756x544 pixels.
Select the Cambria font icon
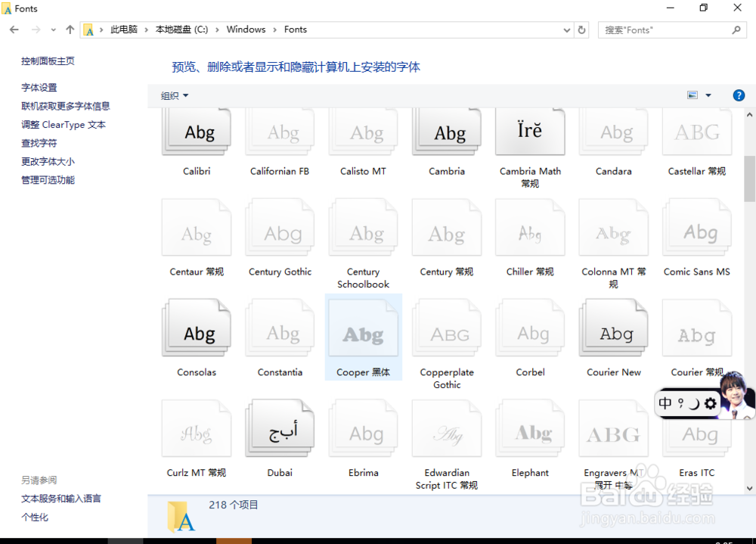tap(447, 132)
